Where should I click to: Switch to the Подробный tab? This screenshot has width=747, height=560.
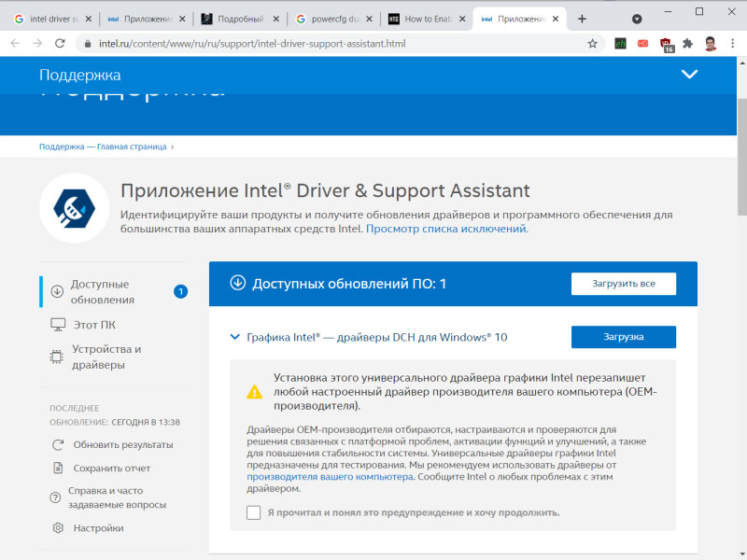(240, 19)
